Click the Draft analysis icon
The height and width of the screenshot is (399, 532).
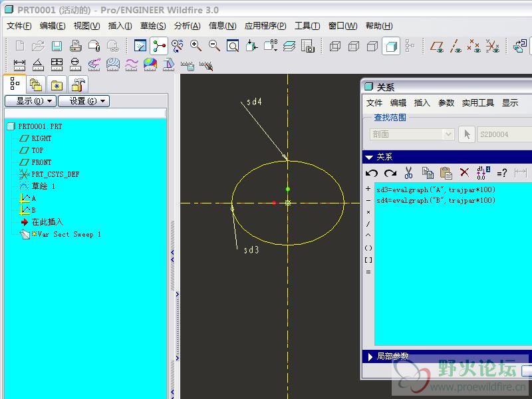click(x=169, y=65)
